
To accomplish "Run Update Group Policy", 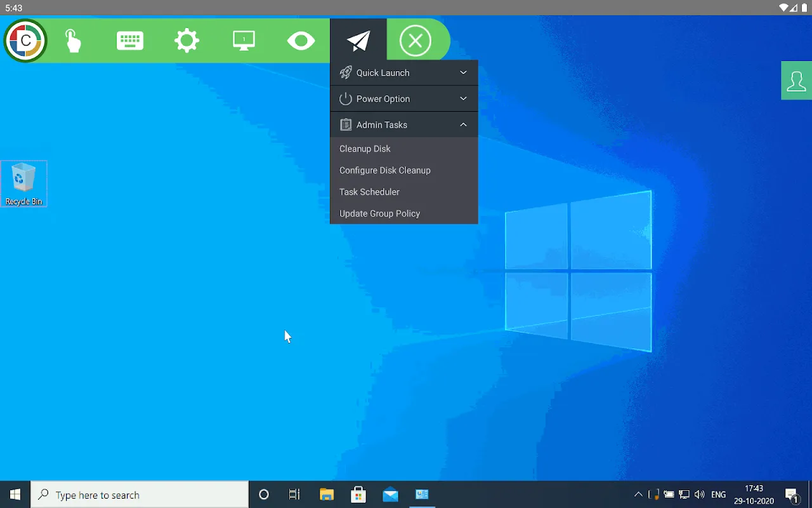I will (x=379, y=213).
